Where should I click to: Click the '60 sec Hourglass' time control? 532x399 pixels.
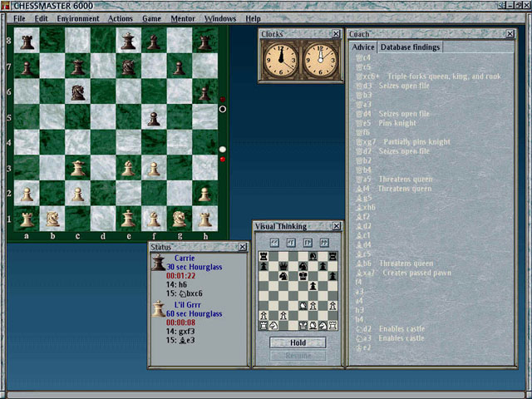pyautogui.click(x=195, y=314)
